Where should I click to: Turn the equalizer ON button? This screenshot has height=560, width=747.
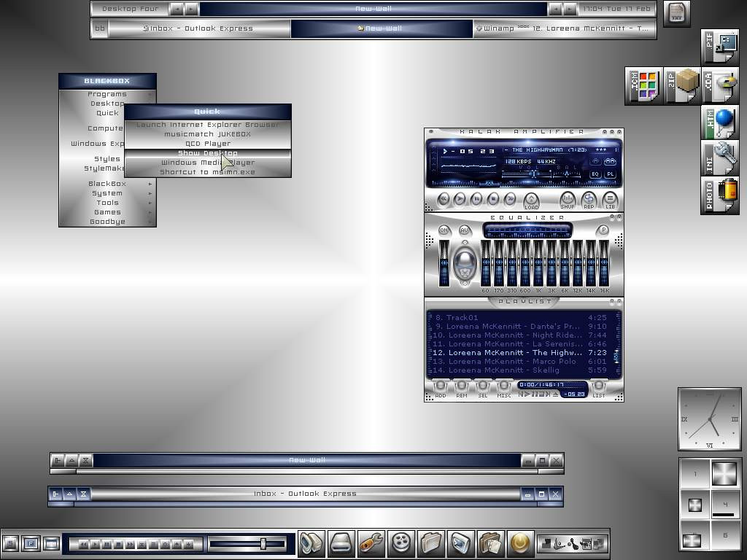coord(444,230)
